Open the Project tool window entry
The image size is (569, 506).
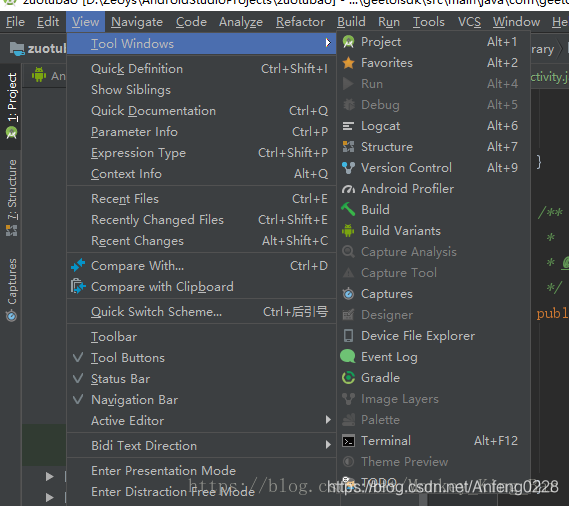point(433,42)
